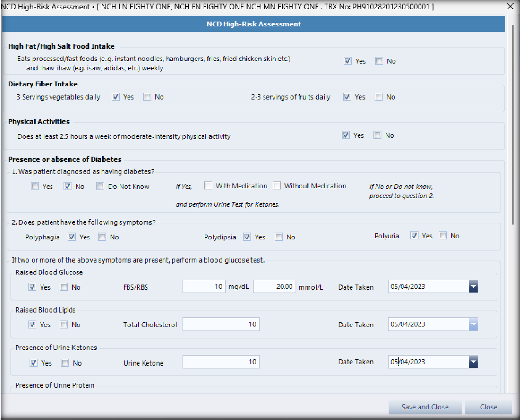Focus the Total Cholesterol value field
Screen dimensions: 520x420
click(x=221, y=324)
